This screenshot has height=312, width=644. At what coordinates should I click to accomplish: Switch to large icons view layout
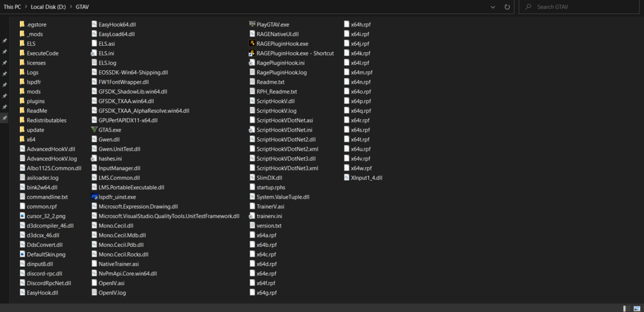point(637,308)
